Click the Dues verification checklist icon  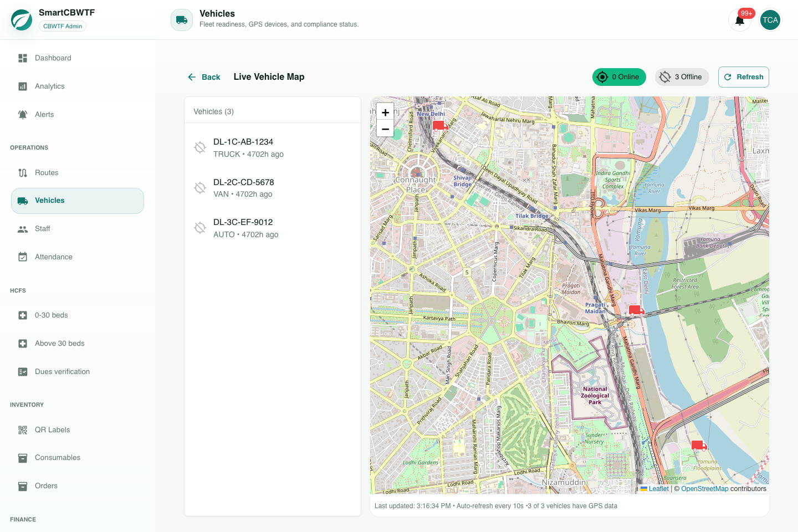point(23,372)
